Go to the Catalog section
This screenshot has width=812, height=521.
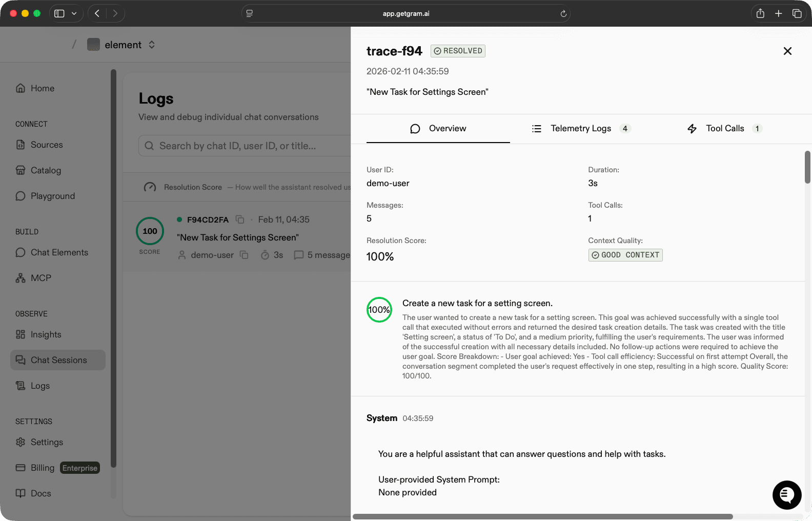(x=38, y=170)
